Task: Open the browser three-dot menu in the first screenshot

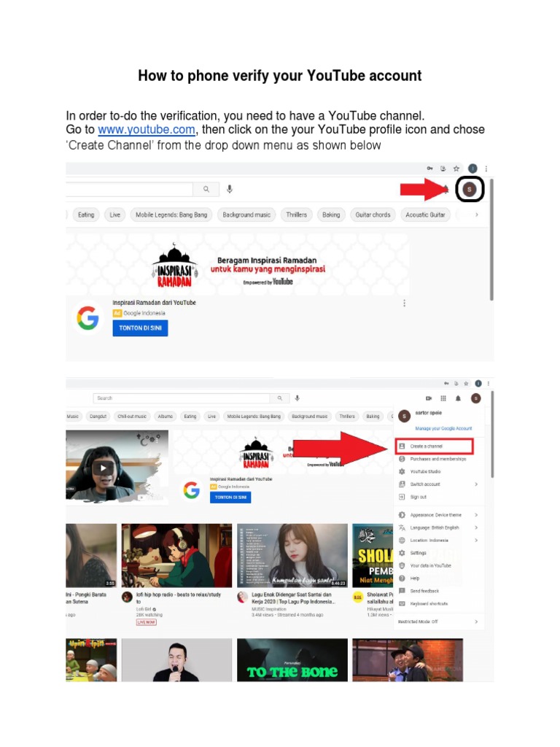Action: point(486,169)
